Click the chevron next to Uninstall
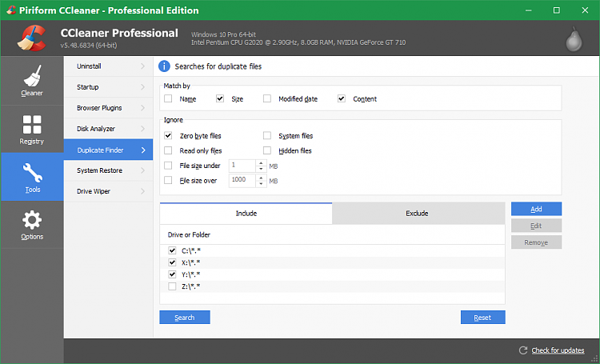This screenshot has width=600, height=364. coord(142,66)
